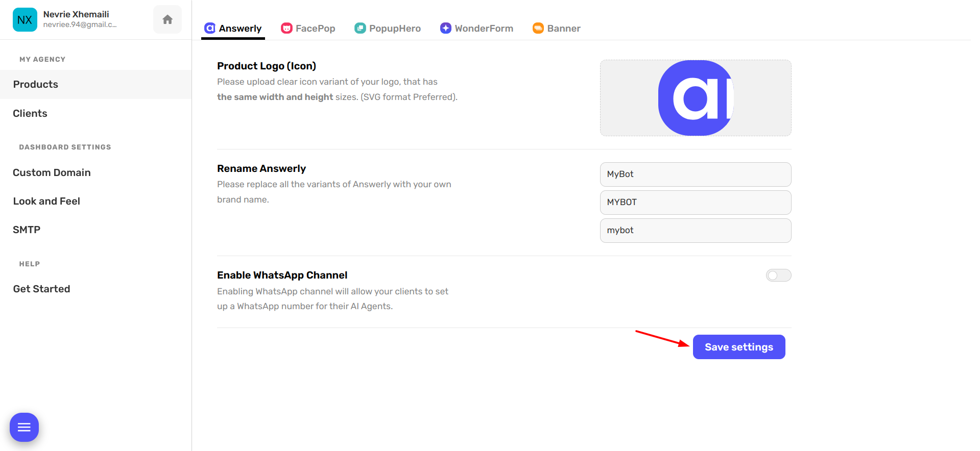
Task: Click the Product Logo (Icon) heading
Action: tap(267, 66)
